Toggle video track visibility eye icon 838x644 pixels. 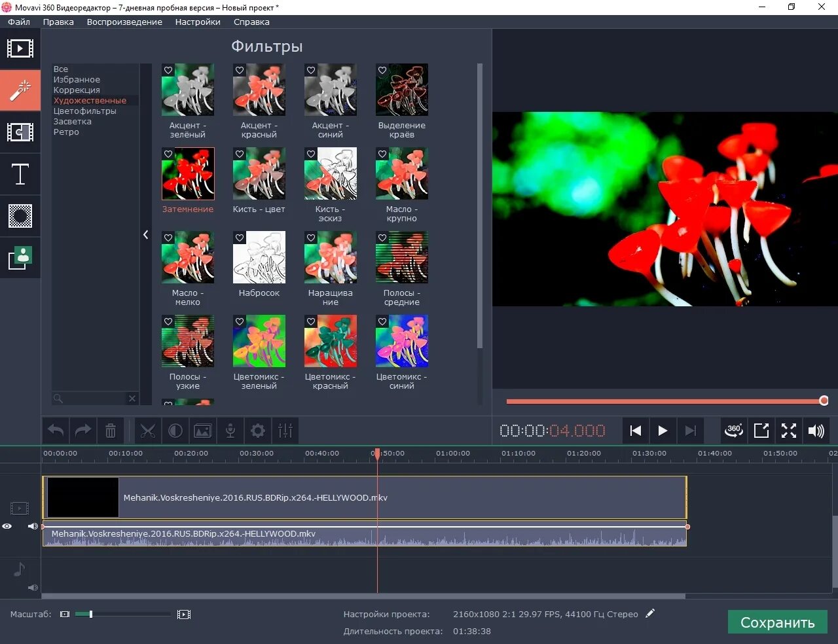[x=7, y=526]
